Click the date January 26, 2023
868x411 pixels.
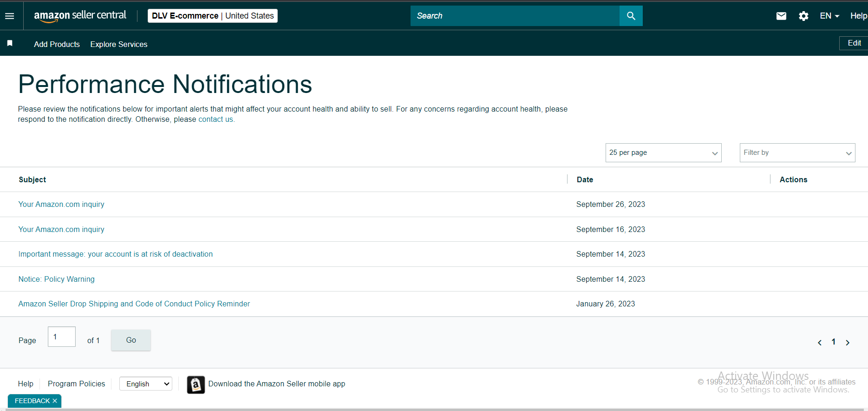[606, 304]
